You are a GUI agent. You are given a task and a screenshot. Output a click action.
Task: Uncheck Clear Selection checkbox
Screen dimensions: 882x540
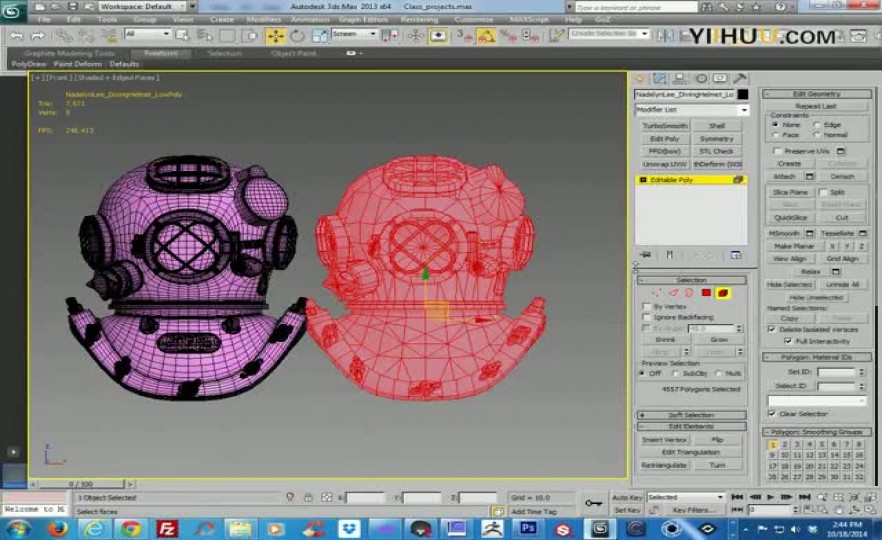pyautogui.click(x=772, y=413)
